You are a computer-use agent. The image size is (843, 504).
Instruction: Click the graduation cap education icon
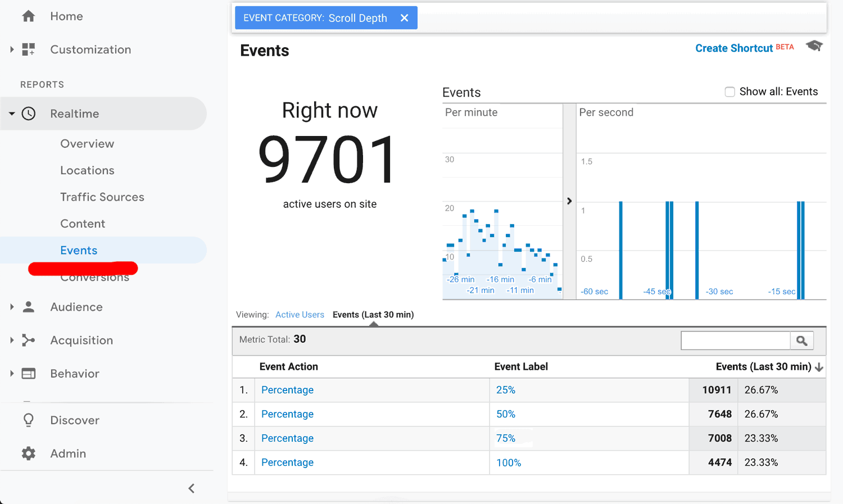(x=814, y=46)
